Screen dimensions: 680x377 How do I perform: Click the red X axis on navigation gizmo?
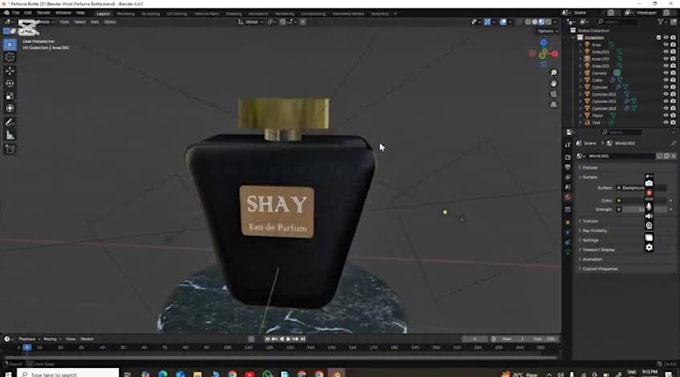tap(555, 54)
